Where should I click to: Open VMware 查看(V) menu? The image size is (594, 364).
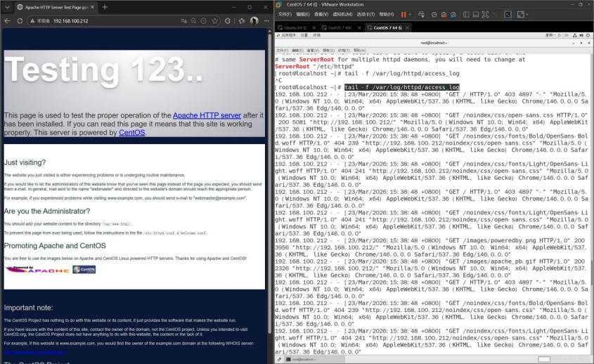pos(321,14)
